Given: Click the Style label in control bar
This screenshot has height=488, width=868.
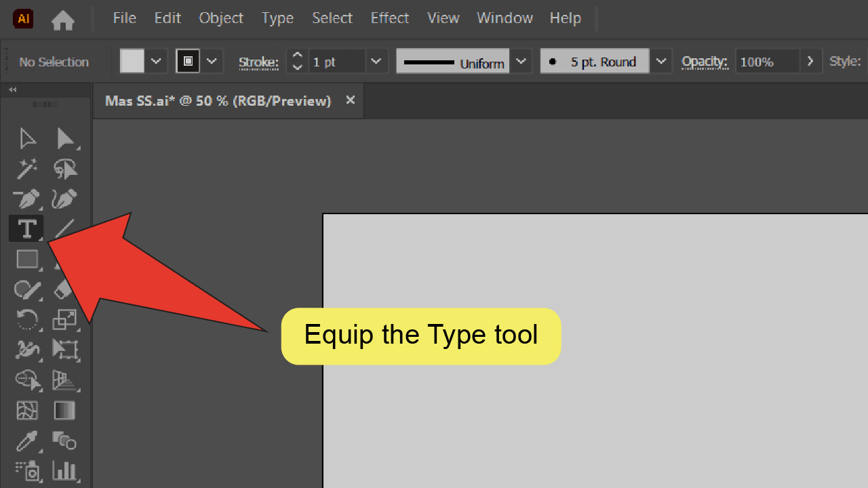Looking at the screenshot, I should [x=845, y=62].
